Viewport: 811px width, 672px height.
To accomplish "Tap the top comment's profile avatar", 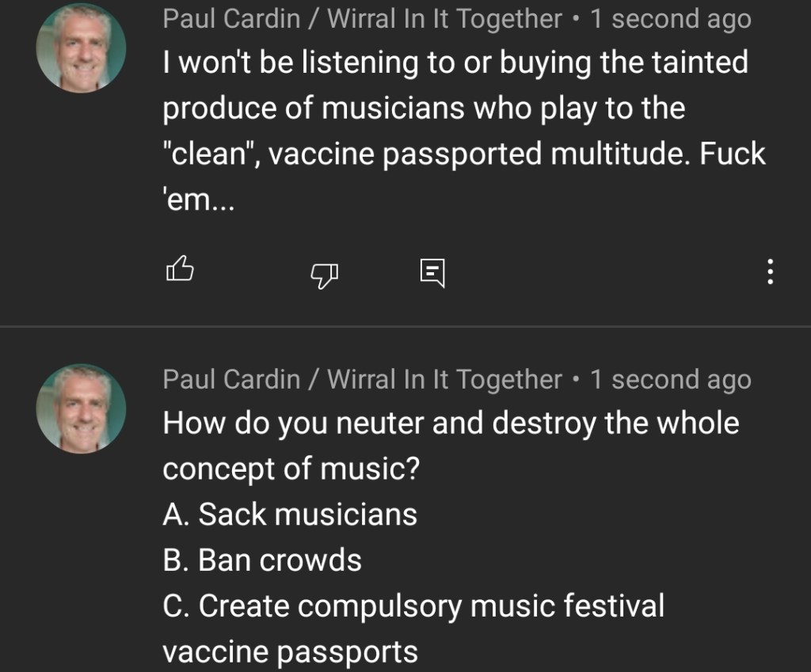I will click(81, 47).
